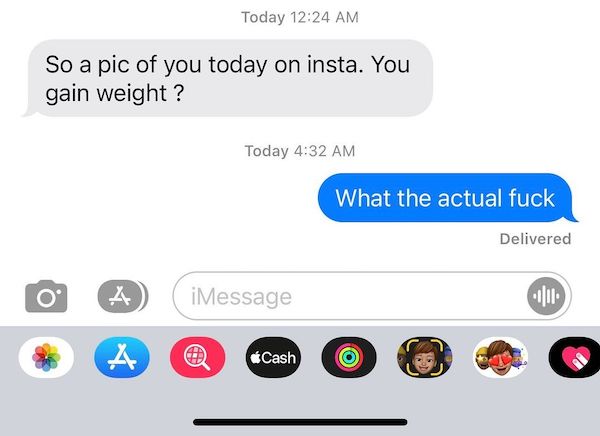The image size is (600, 436).
Task: Tap the 'Delivered' status label
Action: click(535, 239)
